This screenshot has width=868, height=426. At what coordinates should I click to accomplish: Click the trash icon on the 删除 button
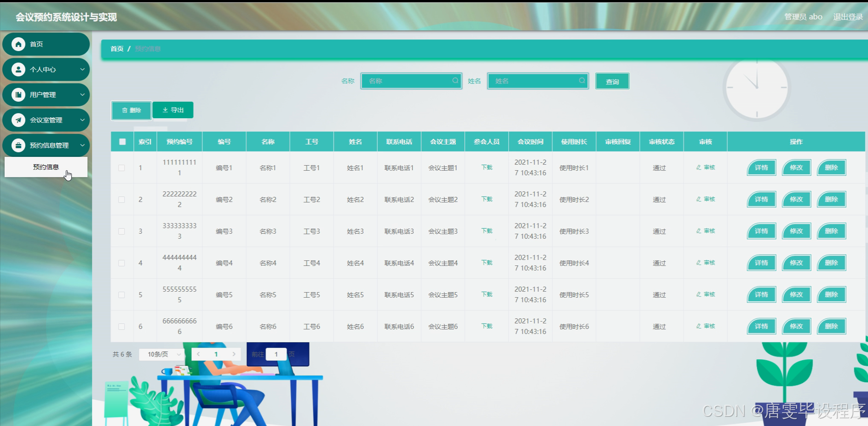pos(124,110)
